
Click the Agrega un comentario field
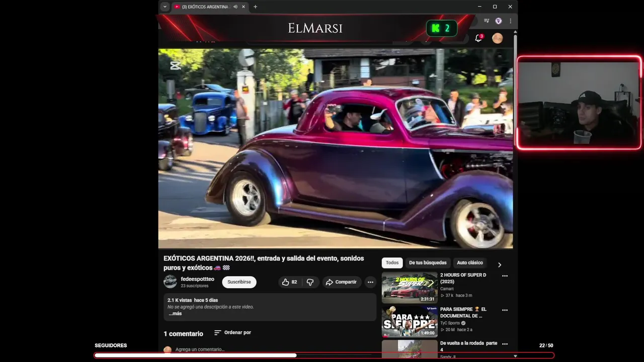click(200, 349)
